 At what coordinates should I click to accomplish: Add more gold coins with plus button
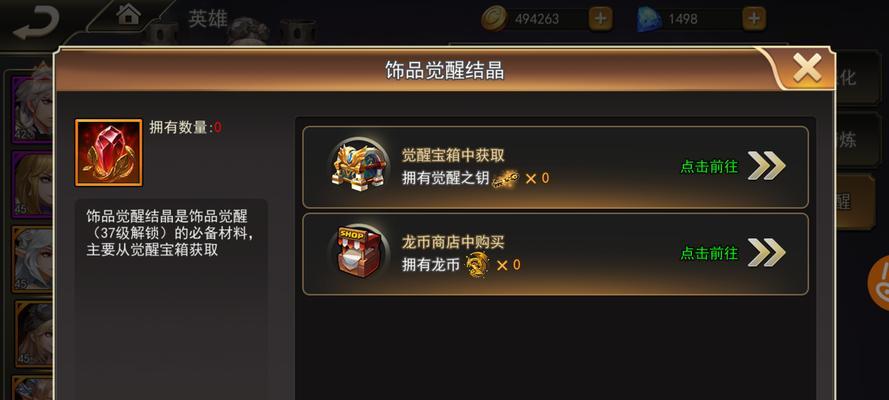[600, 19]
